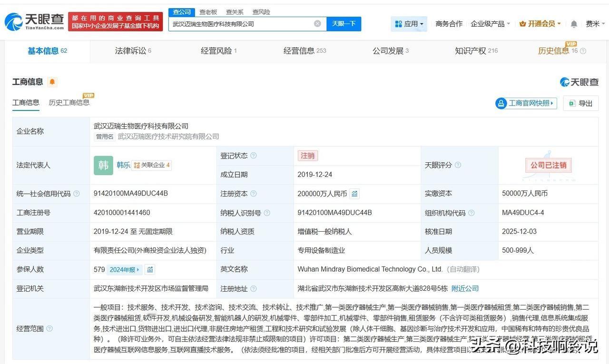Click the taxpayer qualification 增值税一般纳税人
The width and height of the screenshot is (609, 364).
(x=324, y=232)
